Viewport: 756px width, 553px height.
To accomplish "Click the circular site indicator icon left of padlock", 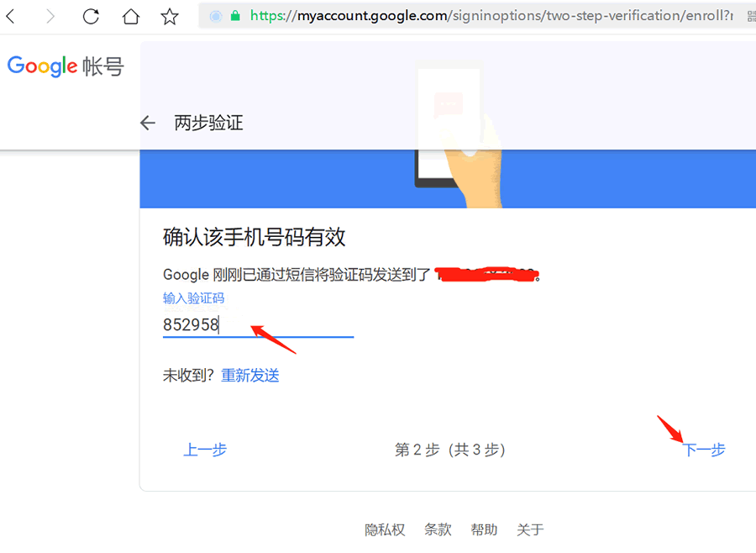I will coord(216,17).
